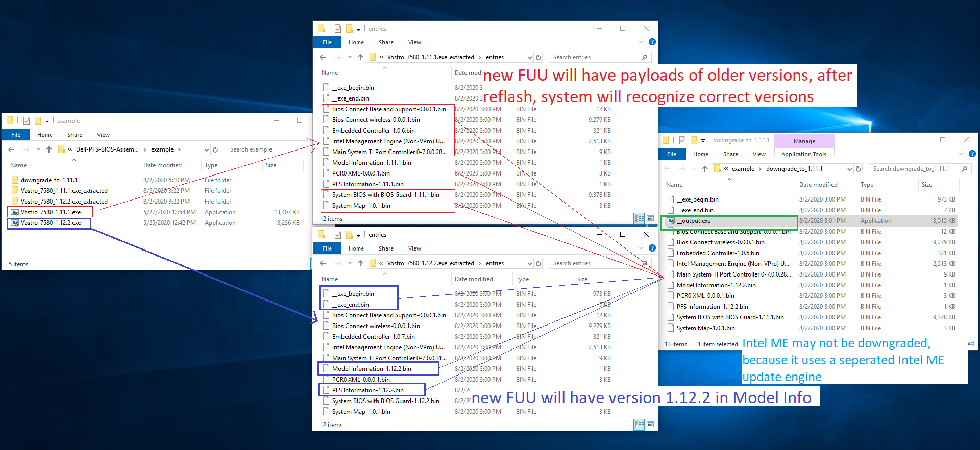Viewport: 980px width, 450px height.
Task: Refresh the downgrade_to_1.11.1 window
Action: 859,169
